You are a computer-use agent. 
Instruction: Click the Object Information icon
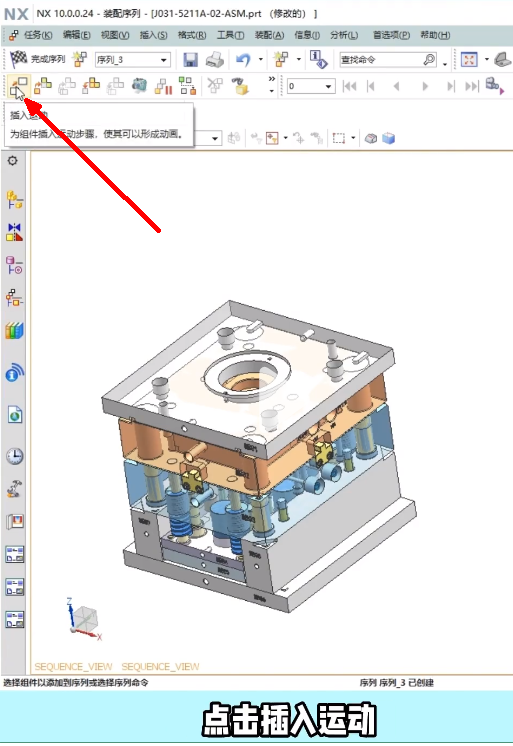pyautogui.click(x=318, y=59)
